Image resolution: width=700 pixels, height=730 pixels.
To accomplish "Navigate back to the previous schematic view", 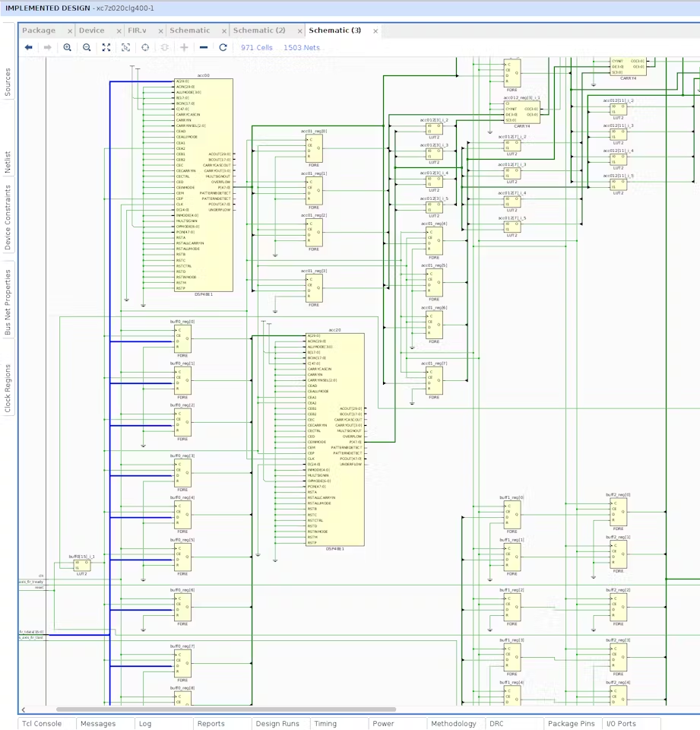I will point(28,47).
